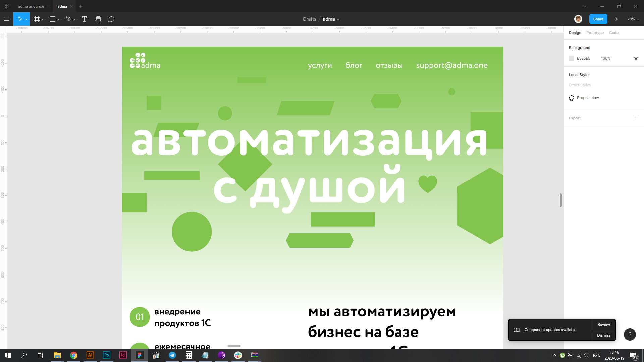Open the Figma main hamburger menu
Viewport: 644px width, 362px height.
[x=6, y=19]
